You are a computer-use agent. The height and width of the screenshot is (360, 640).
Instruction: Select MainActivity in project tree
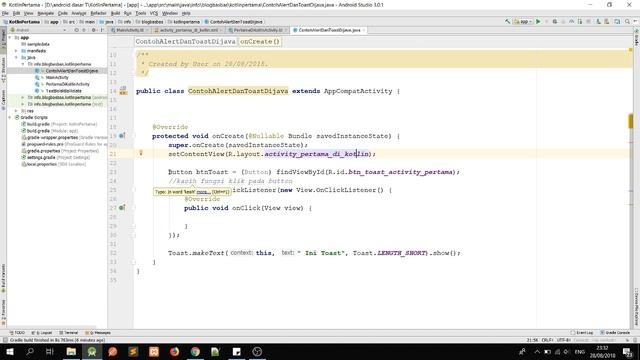[x=57, y=78]
